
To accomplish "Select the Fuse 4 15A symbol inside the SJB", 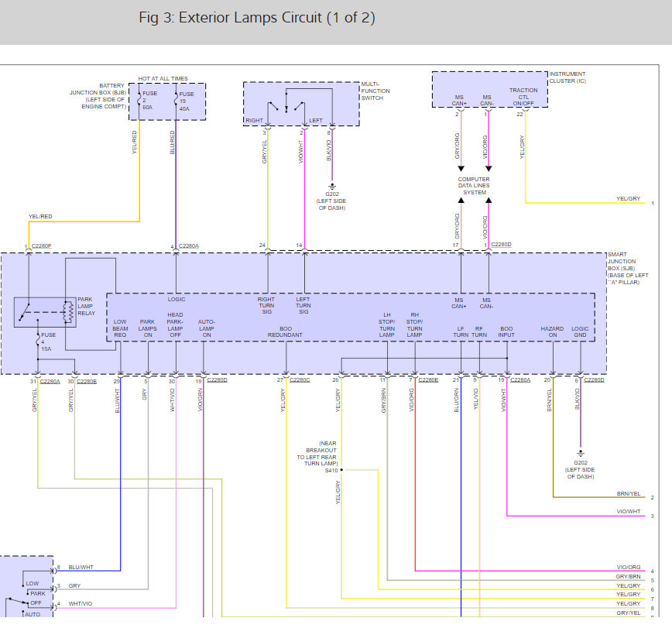I will (38, 341).
